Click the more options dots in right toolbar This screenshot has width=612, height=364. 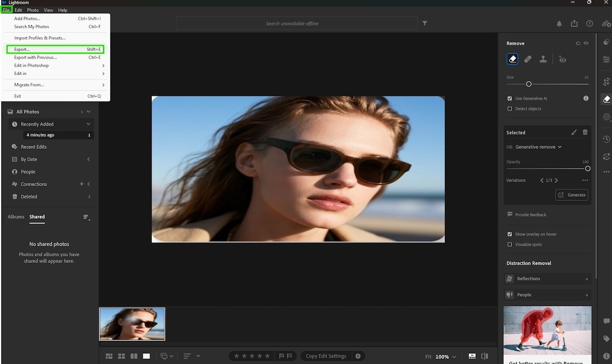[x=606, y=172]
